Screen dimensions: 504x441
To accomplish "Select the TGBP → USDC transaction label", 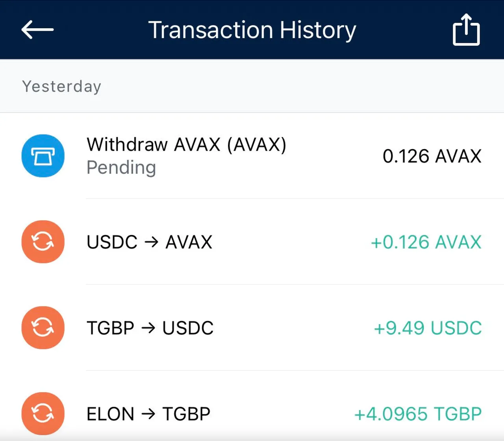I will 150,328.
